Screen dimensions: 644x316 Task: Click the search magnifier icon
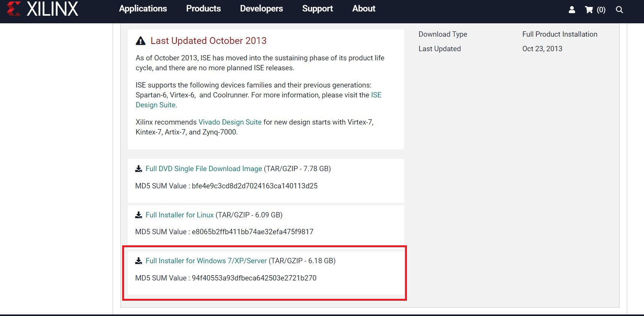coord(619,10)
